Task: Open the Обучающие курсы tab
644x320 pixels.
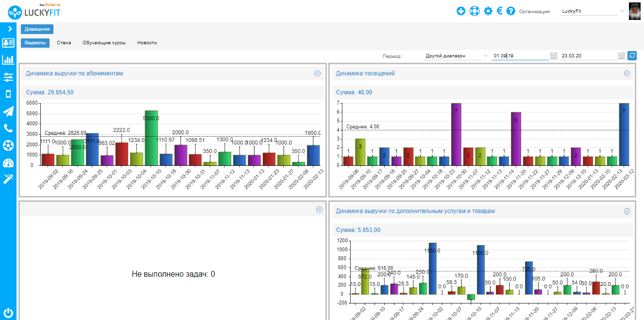Action: [x=104, y=43]
